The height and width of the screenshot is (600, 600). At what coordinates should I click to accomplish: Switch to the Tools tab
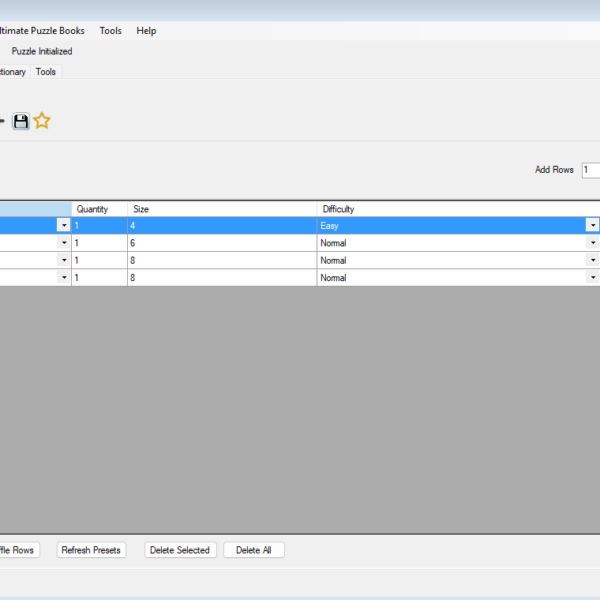46,72
